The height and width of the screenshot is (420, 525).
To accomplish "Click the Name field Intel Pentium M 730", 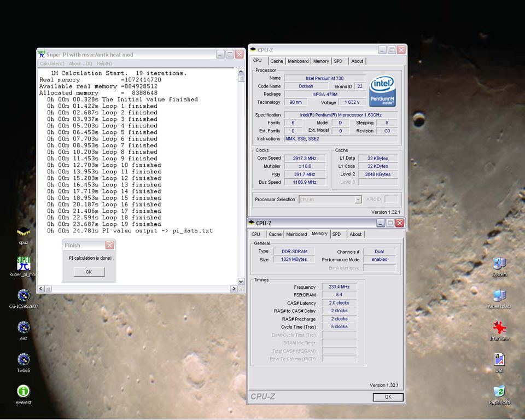I will pyautogui.click(x=324, y=78).
